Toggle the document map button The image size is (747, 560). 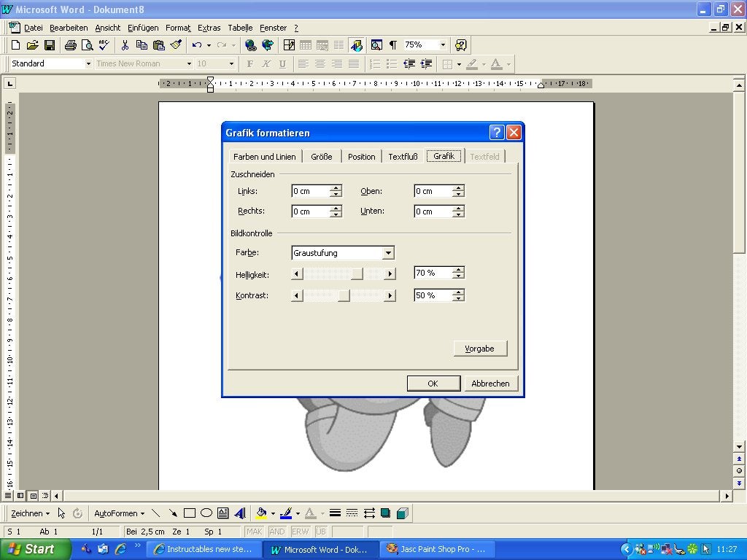coord(376,45)
